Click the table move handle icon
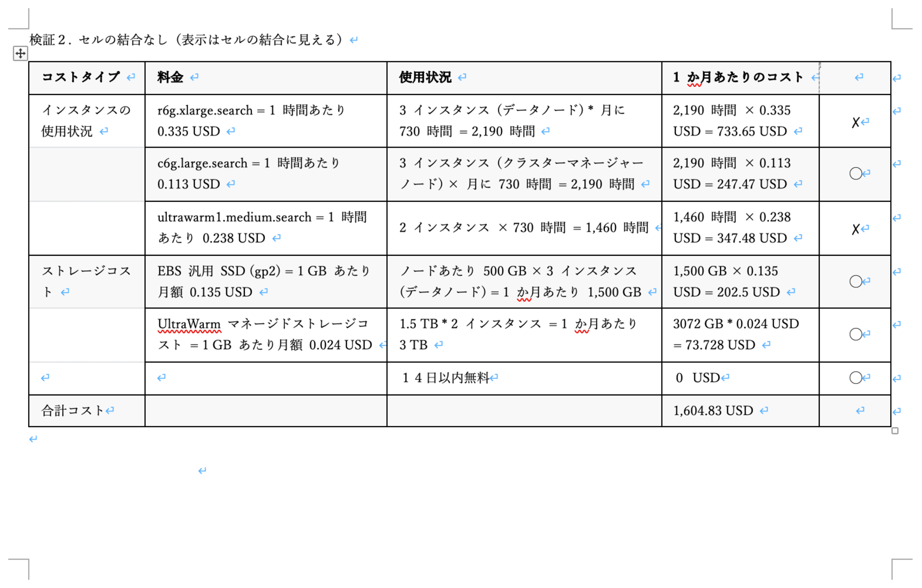Image resolution: width=922 pixels, height=588 pixels. (20, 53)
